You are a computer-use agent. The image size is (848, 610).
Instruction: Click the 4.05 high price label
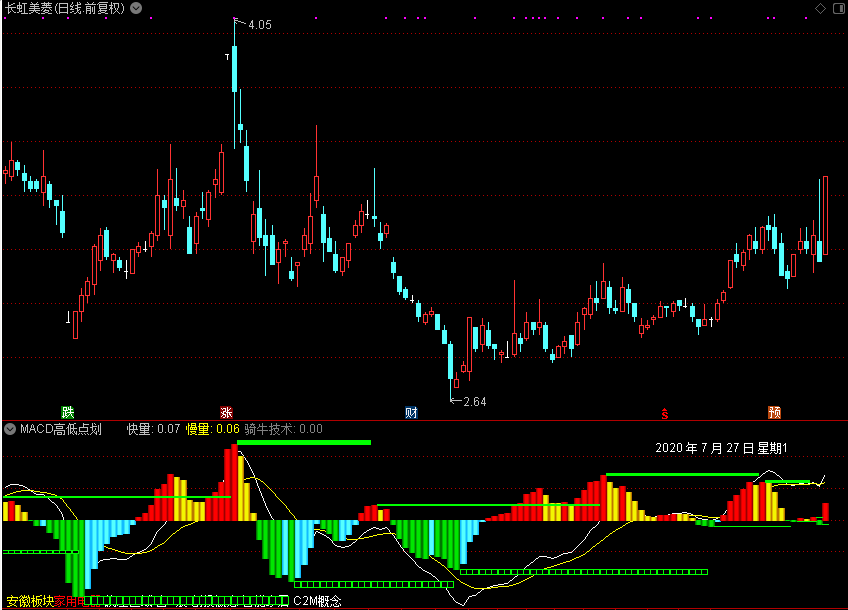coord(260,25)
